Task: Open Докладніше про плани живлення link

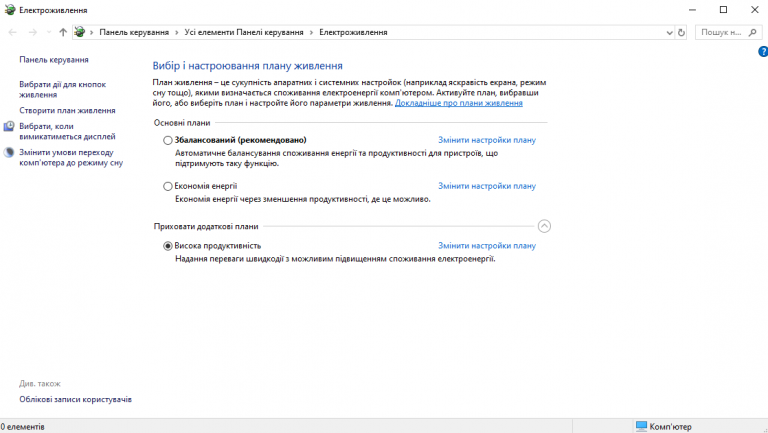Action: (x=459, y=103)
